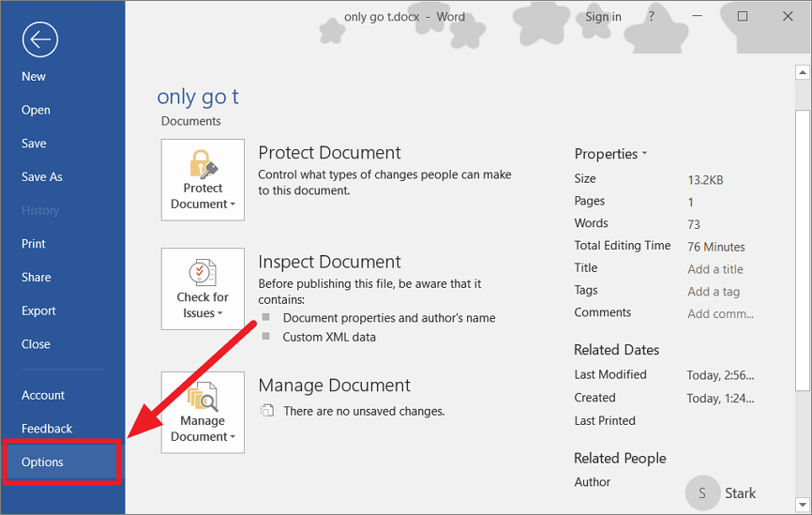The image size is (812, 515).
Task: Open the Export page
Action: pyautogui.click(x=38, y=311)
